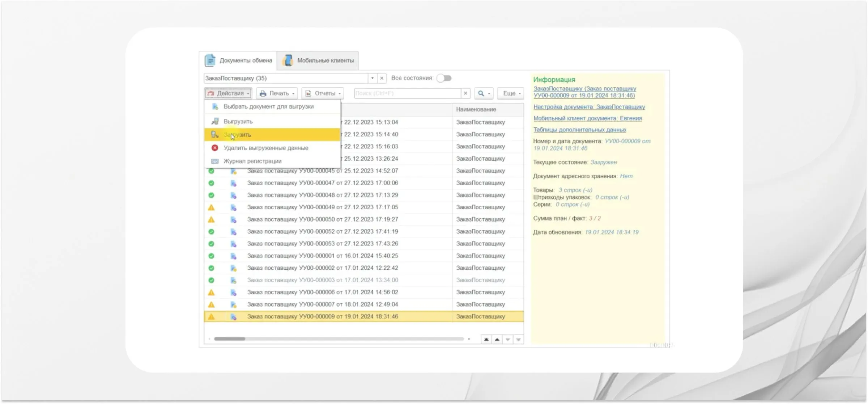The width and height of the screenshot is (868, 404).
Task: Select row Заказ поставщику УУ00-000052 от 27.12.2023
Action: coord(364,232)
